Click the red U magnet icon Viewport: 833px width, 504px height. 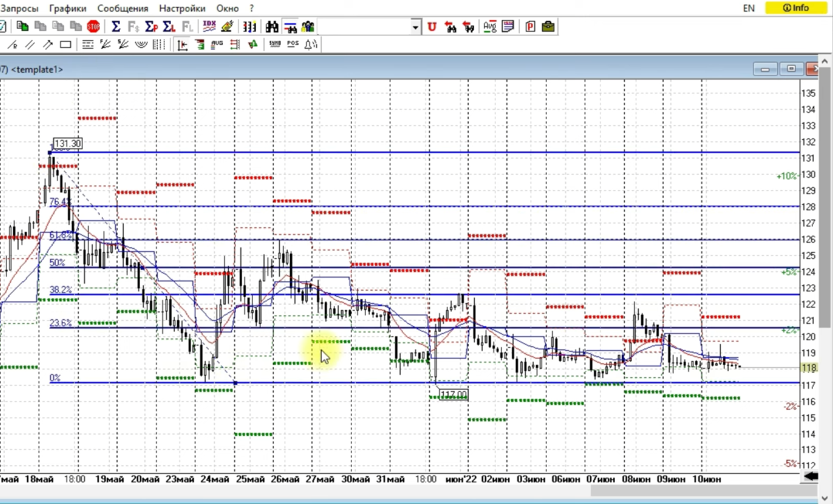(432, 27)
